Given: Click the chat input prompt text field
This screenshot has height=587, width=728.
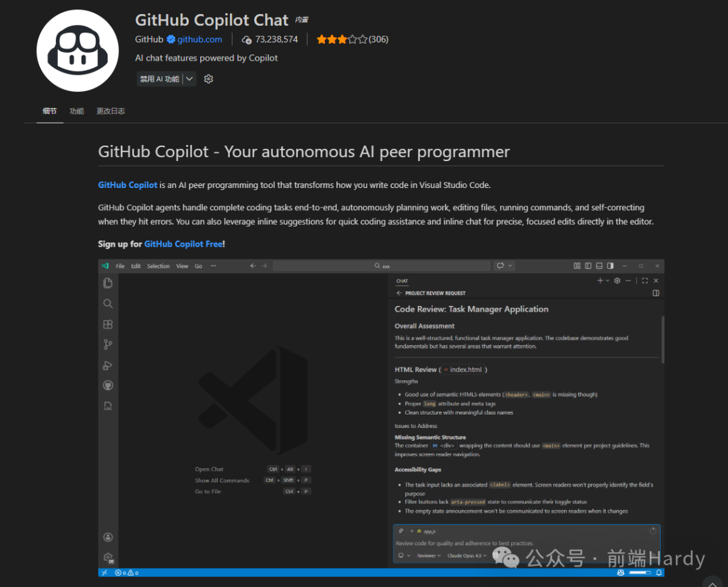Looking at the screenshot, I should coord(526,543).
